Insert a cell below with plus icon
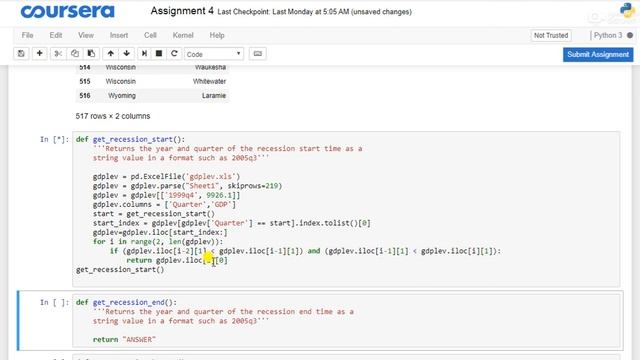Screen dimensions: 640x360 (40, 53)
